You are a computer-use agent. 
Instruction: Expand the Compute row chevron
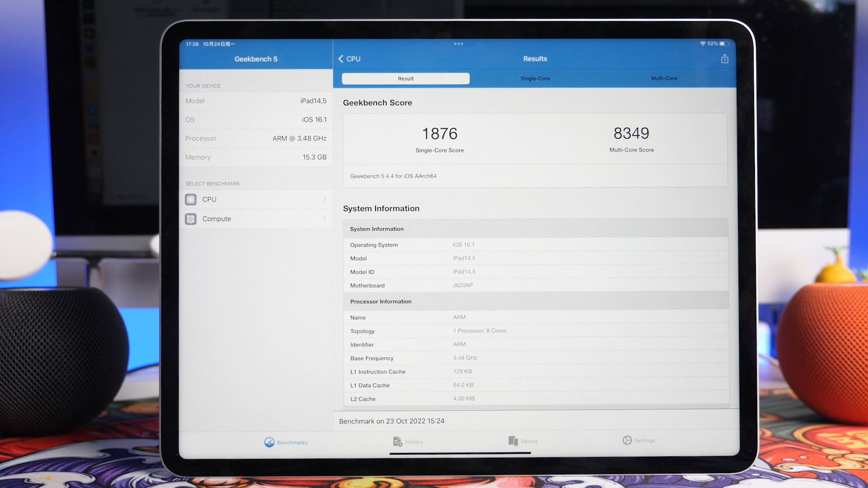point(325,219)
